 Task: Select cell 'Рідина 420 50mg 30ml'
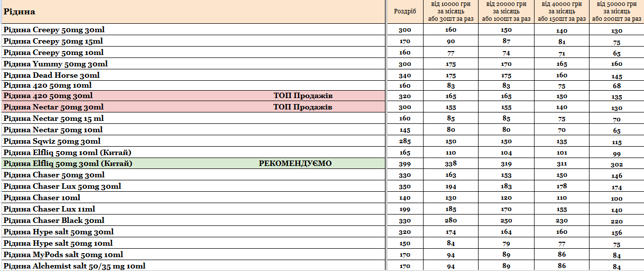point(193,96)
